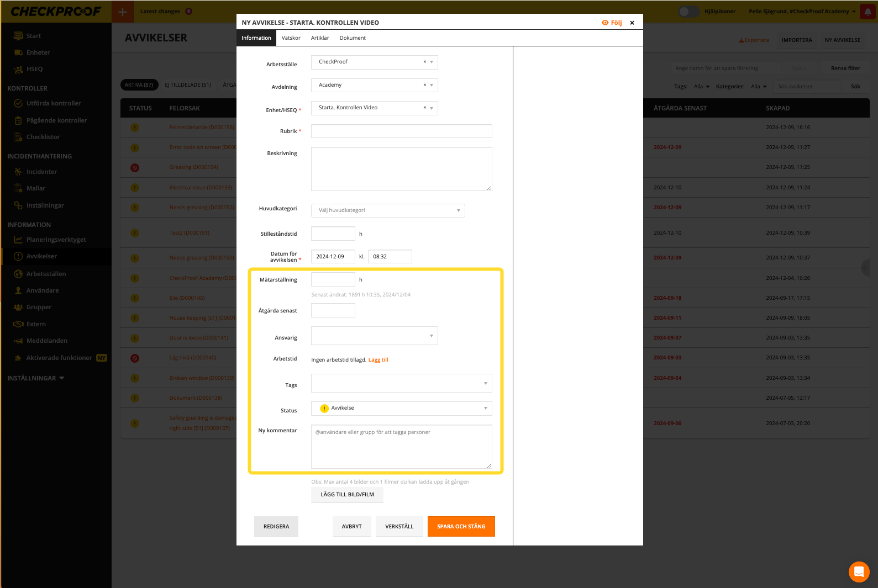
Task: Open the chat support bubble icon
Action: click(859, 571)
